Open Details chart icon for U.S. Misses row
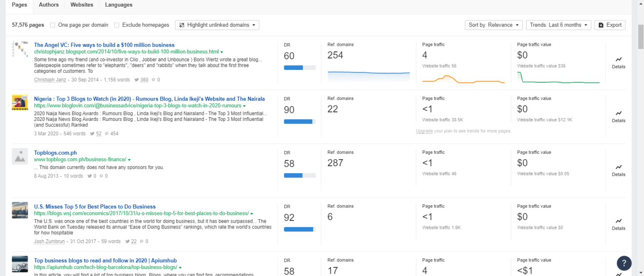The width and height of the screenshot is (644, 276). pos(618,221)
